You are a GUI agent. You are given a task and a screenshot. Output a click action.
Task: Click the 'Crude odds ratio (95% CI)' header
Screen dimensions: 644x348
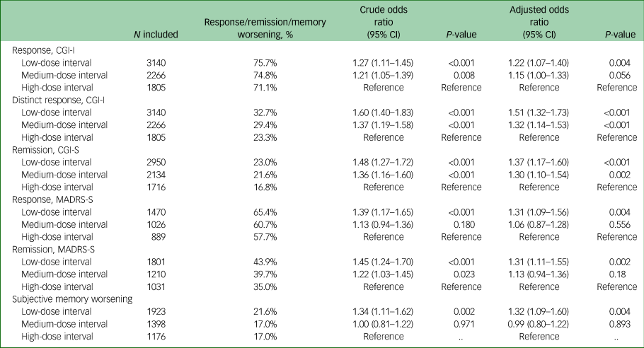pos(383,22)
